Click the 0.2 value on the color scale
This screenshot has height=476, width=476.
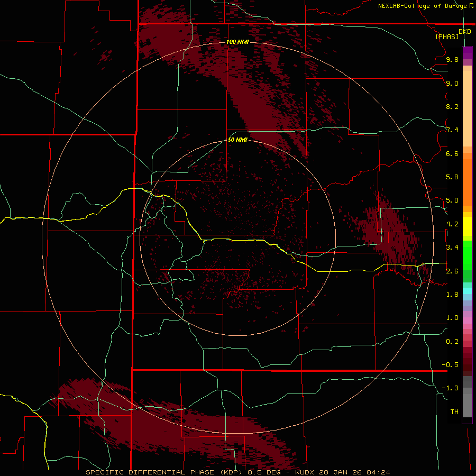click(x=452, y=342)
